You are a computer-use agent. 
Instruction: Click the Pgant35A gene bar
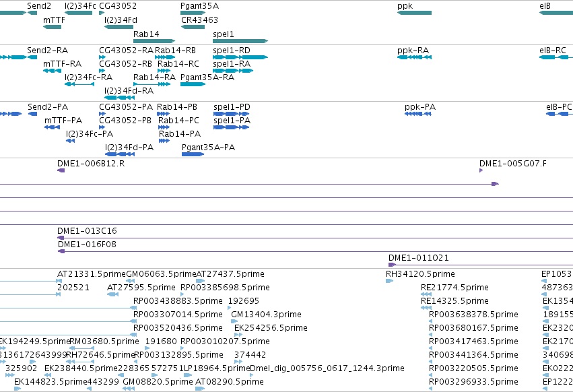193,13
